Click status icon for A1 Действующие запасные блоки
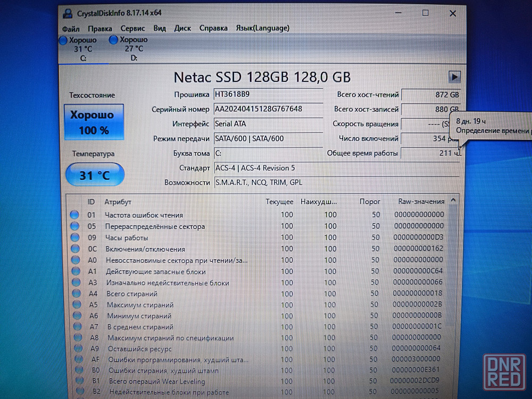532x399 pixels. 76,271
